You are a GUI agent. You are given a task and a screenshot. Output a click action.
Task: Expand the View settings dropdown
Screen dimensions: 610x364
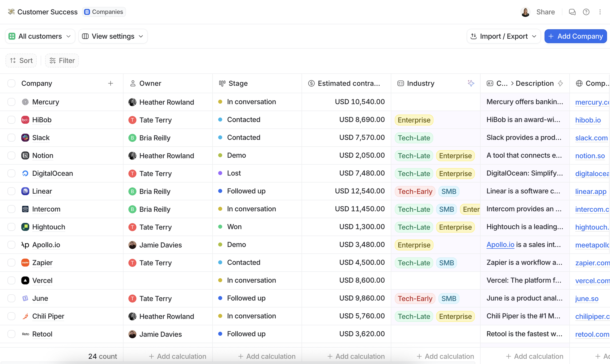click(113, 36)
